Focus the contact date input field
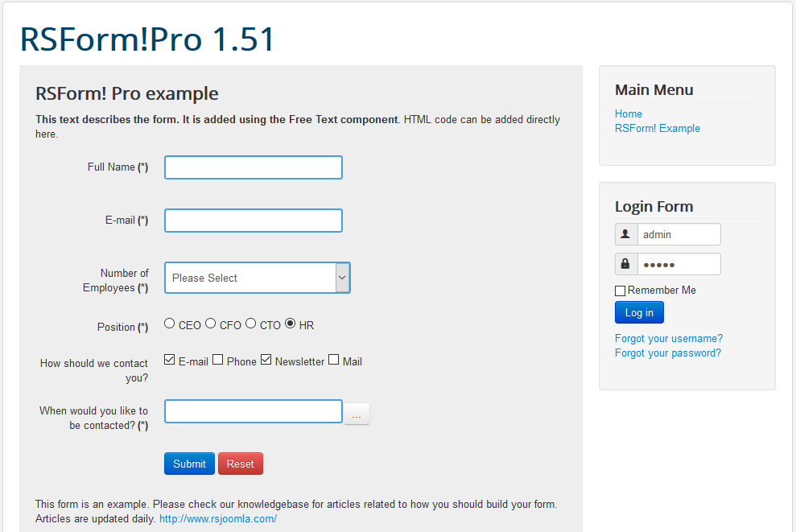The width and height of the screenshot is (796, 532). (254, 411)
